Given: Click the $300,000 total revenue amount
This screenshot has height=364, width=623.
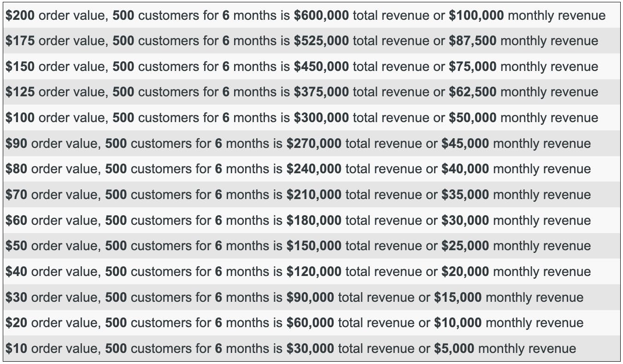Looking at the screenshot, I should tap(321, 117).
